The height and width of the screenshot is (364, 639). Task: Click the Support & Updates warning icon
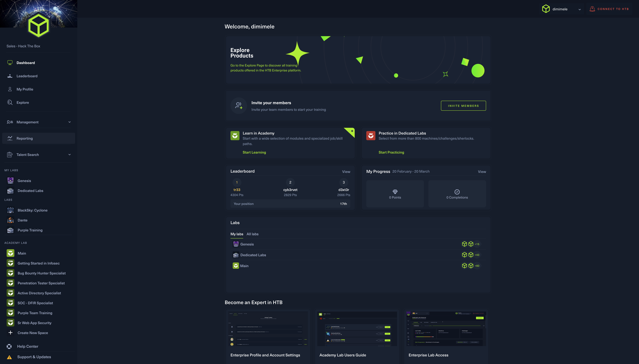(9, 357)
